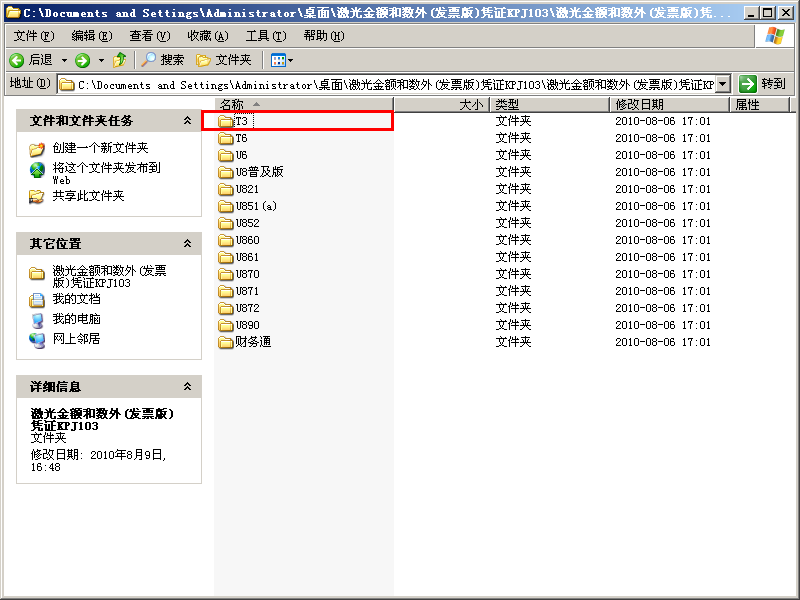Click the green Forward arrow icon
The image size is (800, 600).
[x=82, y=60]
